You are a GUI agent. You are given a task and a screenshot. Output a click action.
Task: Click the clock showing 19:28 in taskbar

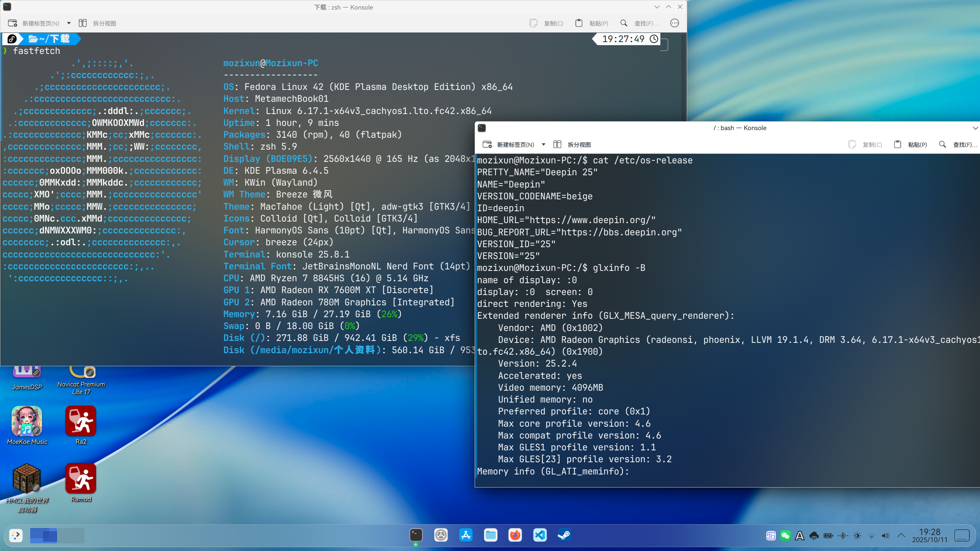(x=930, y=535)
